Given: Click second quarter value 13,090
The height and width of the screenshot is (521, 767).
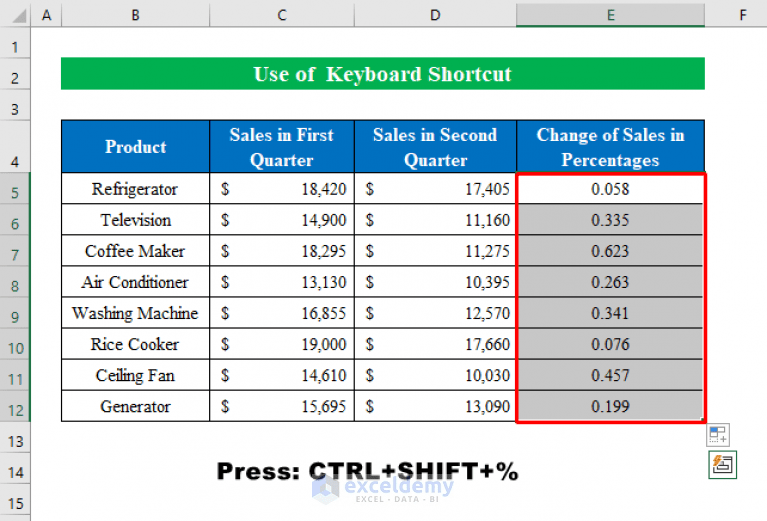Looking at the screenshot, I should click(x=435, y=406).
